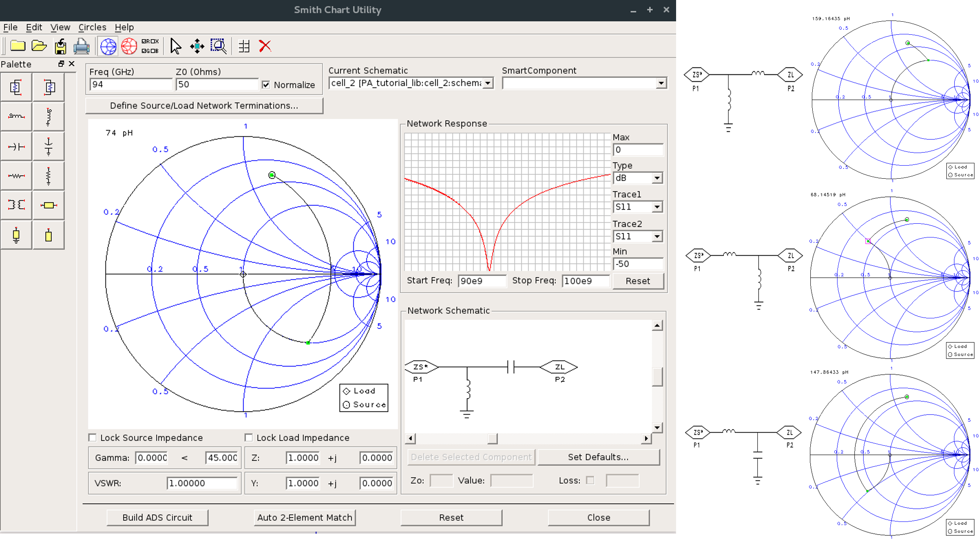The image size is (980, 542).
Task: Open the SmartComponent dropdown
Action: [x=661, y=83]
